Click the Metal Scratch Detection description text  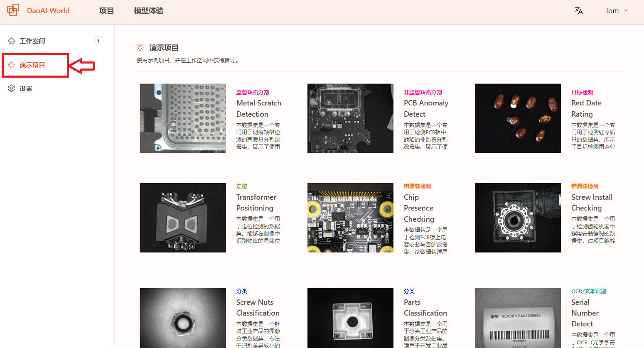click(x=258, y=136)
